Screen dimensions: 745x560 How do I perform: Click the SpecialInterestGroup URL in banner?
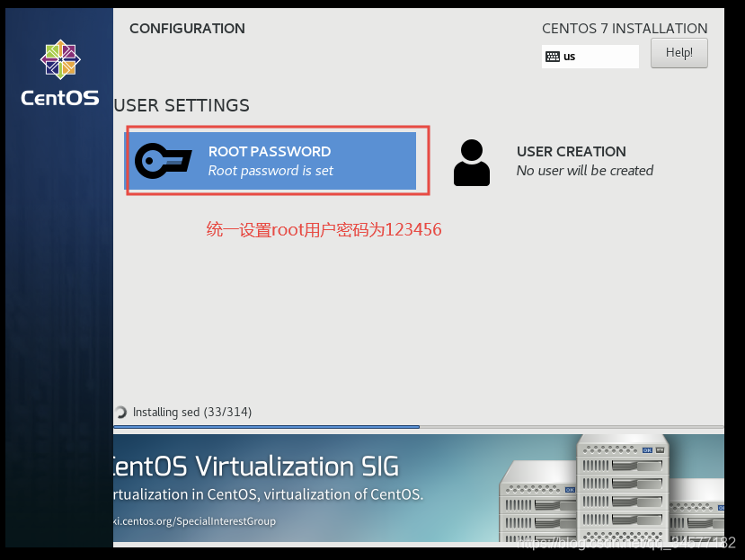click(195, 521)
